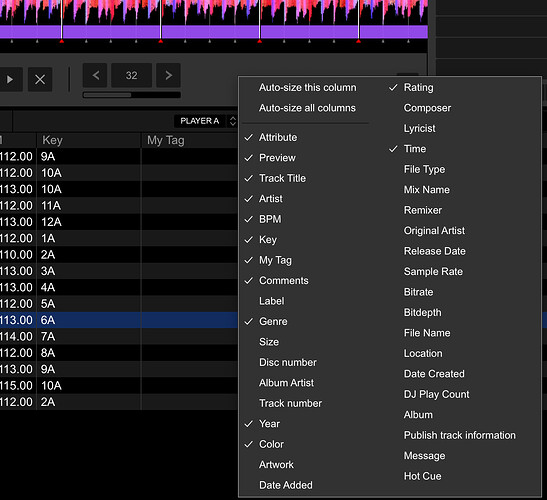Enable the Sample Rate column
Viewport: 547px width, 500px height.
tap(433, 271)
